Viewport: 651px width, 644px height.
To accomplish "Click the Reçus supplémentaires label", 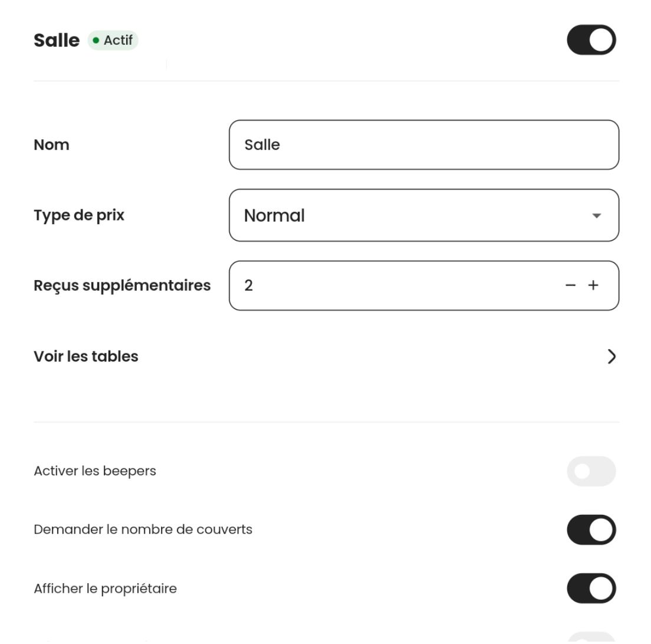I will [122, 285].
